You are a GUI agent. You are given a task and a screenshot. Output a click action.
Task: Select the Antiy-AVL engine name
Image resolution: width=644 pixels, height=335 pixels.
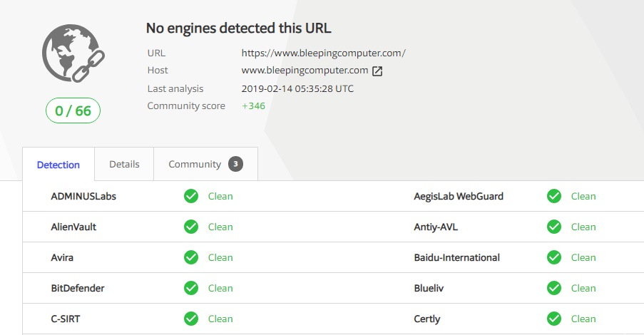point(436,227)
